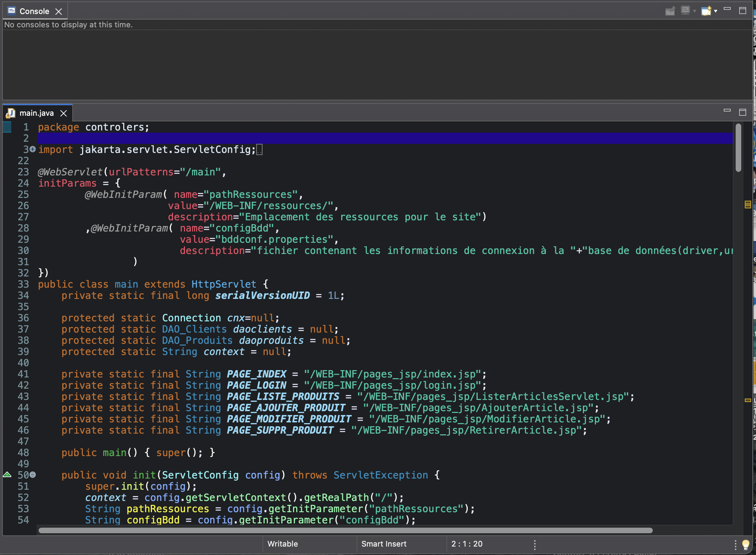756x555 pixels.
Task: Toggle Smart Insert mode in the status bar
Action: coord(384,544)
